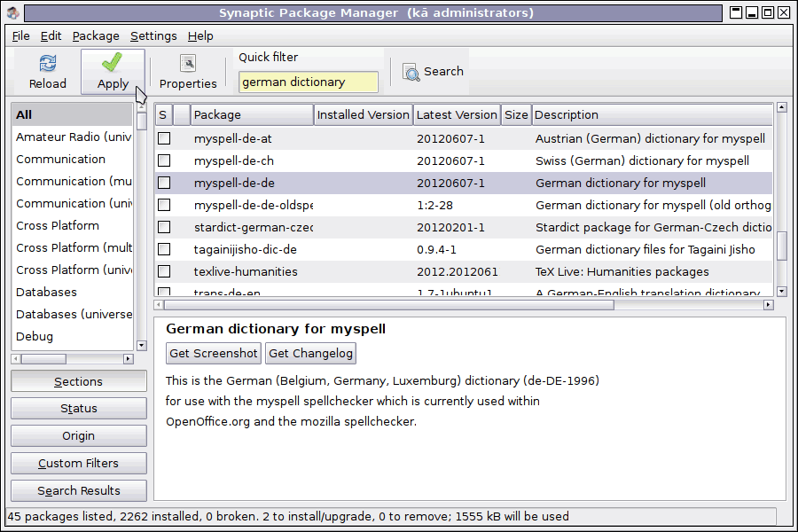The height and width of the screenshot is (532, 798).
Task: Open the Help menu
Action: (200, 36)
